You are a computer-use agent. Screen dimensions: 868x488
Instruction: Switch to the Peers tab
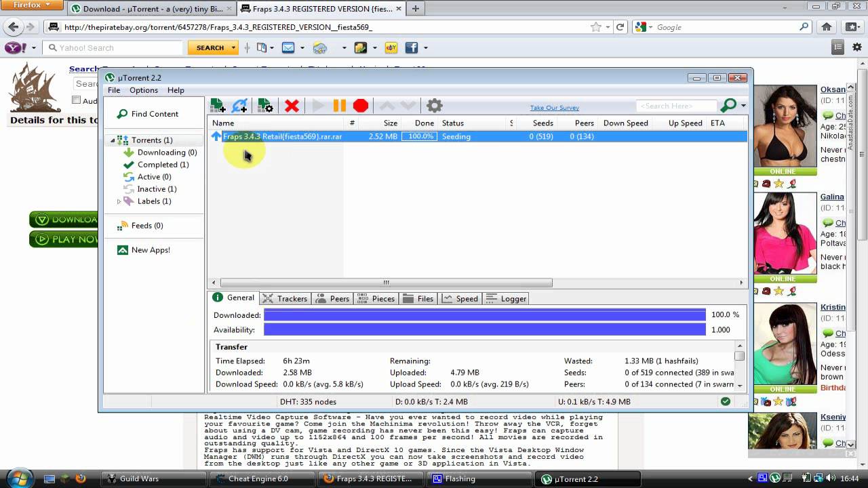332,298
